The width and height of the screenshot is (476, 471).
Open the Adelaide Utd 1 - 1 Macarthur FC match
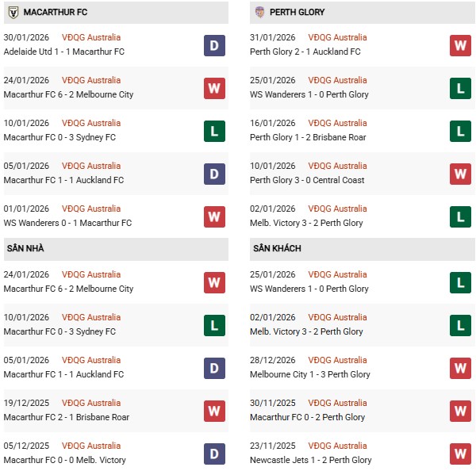(64, 52)
